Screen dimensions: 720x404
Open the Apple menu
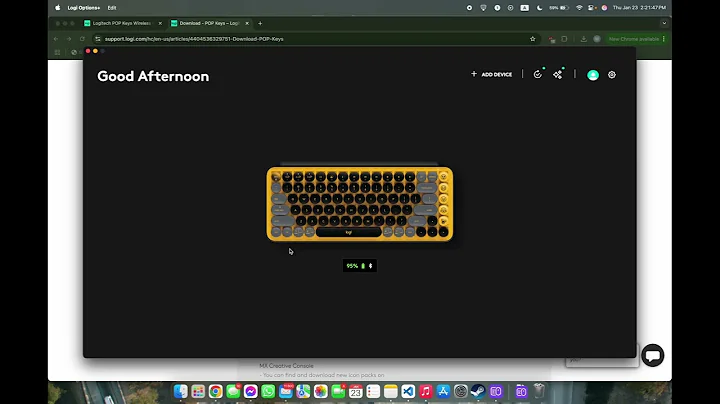pos(58,8)
